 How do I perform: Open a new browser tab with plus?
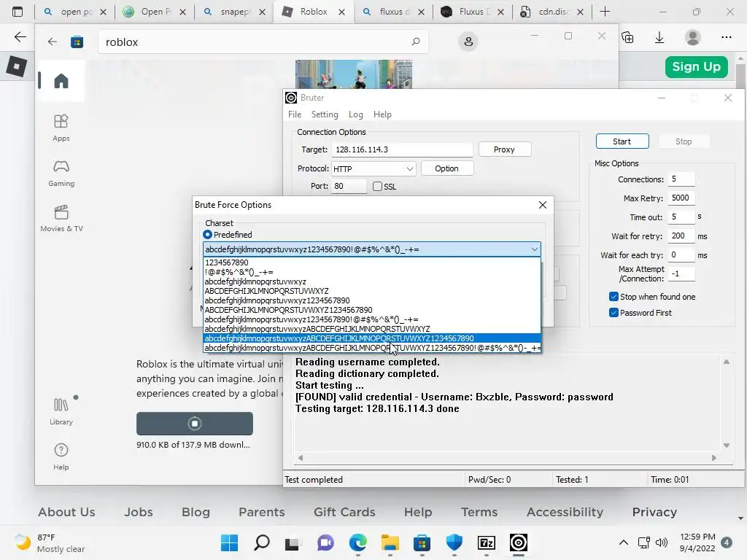point(605,12)
